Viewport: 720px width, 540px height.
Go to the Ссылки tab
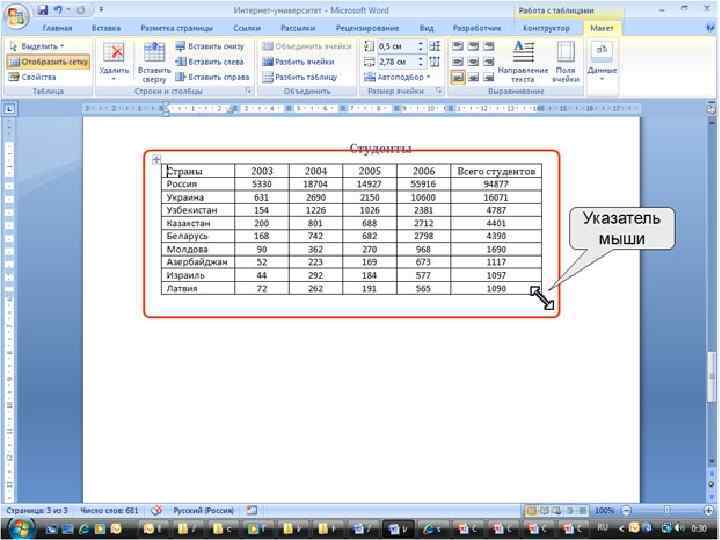pyautogui.click(x=247, y=28)
